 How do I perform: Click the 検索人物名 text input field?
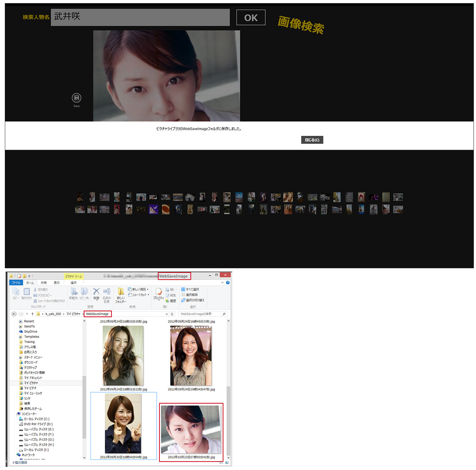[x=140, y=17]
